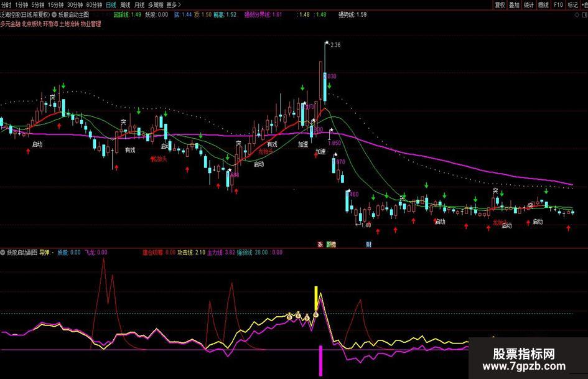This screenshot has height=379, width=588.
Task: Click the 主力线 3.82 sub-chart value
Action: pyautogui.click(x=222, y=253)
